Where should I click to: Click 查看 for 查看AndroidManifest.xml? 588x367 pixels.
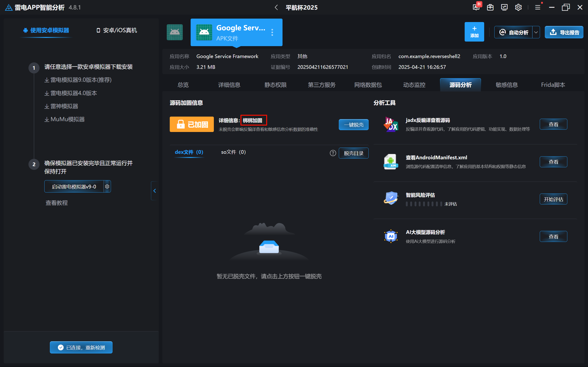(x=554, y=162)
